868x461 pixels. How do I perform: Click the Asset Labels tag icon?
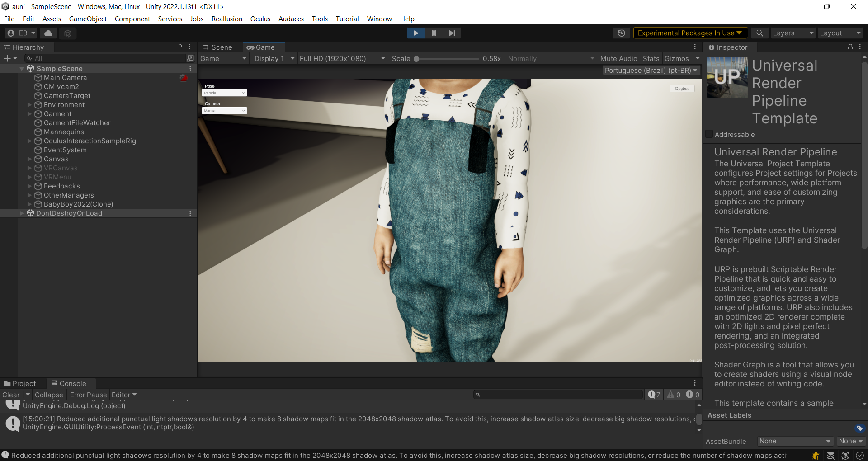pyautogui.click(x=859, y=428)
